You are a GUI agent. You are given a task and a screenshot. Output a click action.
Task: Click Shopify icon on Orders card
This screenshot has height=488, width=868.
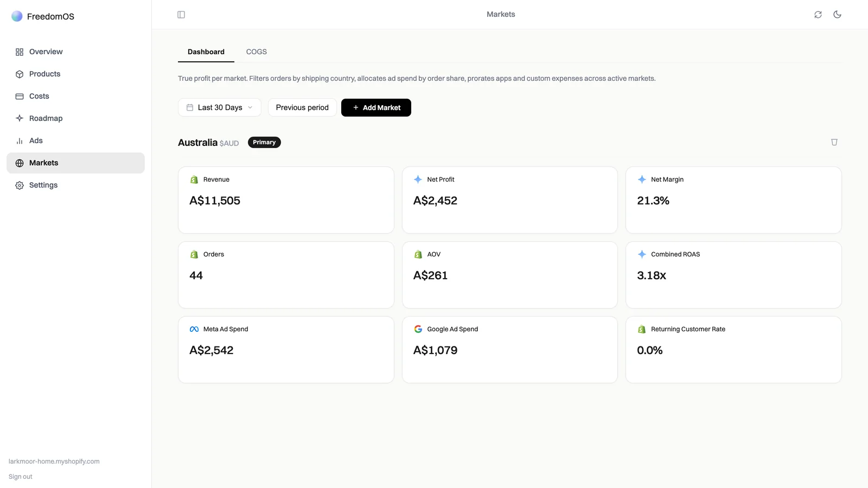coord(194,254)
